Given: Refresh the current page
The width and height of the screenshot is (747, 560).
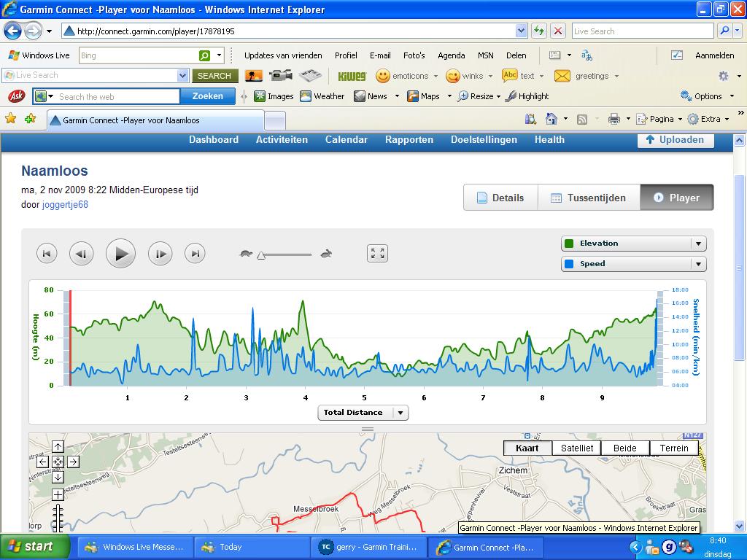Looking at the screenshot, I should [539, 31].
